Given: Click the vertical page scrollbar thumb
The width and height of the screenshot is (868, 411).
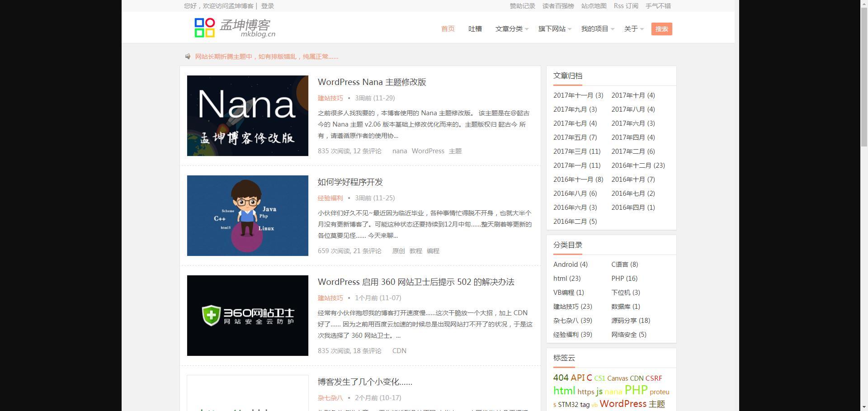Looking at the screenshot, I should (864, 77).
